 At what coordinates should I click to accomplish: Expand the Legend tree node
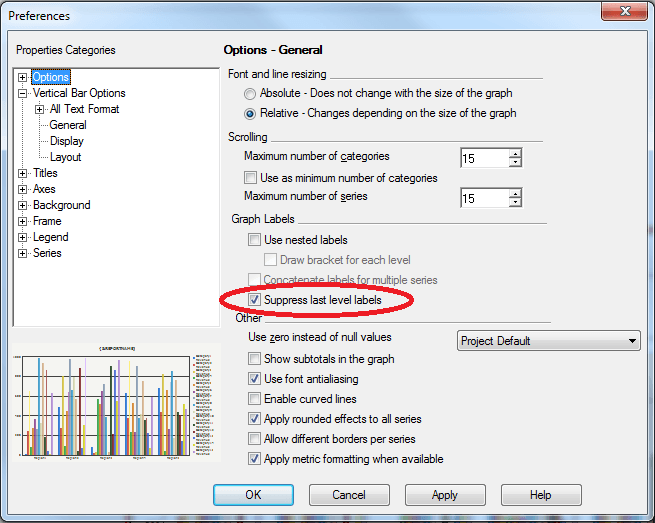23,237
